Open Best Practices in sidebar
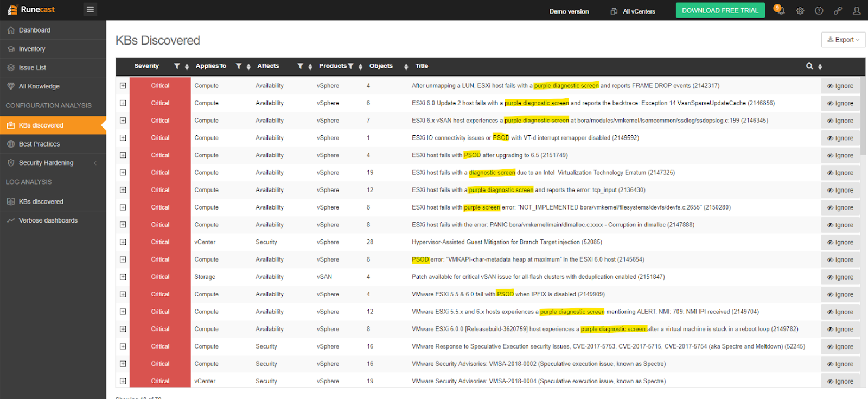This screenshot has height=399, width=868. 53,144
